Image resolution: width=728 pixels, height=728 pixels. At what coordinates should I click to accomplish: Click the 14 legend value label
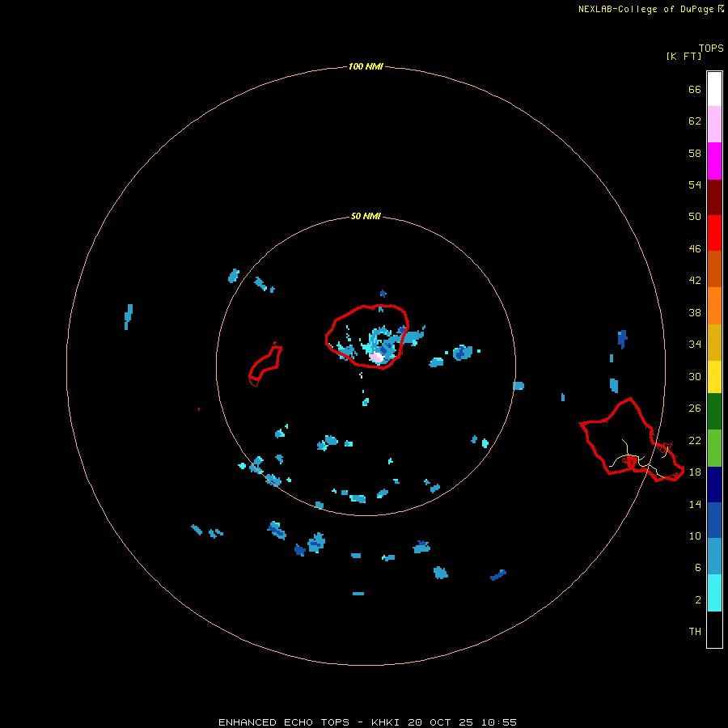(695, 504)
